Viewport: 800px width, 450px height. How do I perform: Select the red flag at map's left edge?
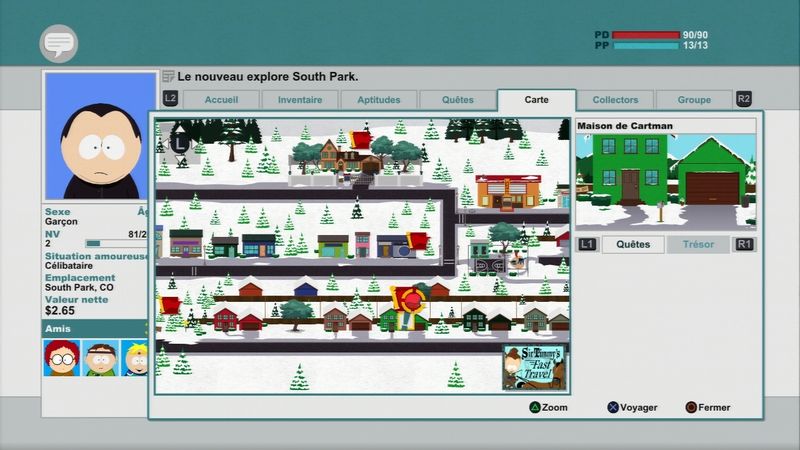point(169,305)
